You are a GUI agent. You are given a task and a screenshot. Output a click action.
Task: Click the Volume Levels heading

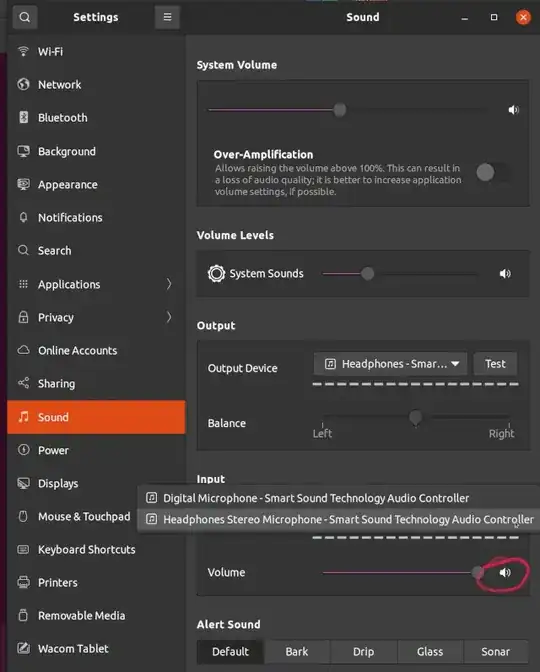coord(235,235)
